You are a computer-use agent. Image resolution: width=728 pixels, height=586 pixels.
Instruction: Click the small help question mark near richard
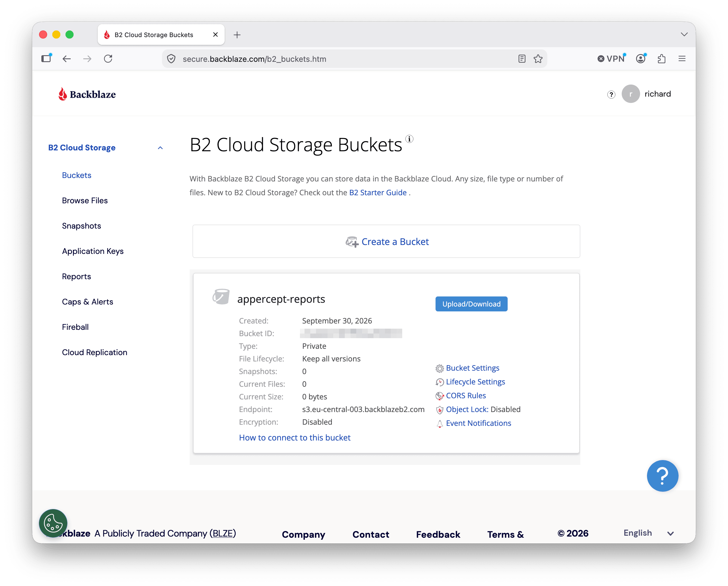pos(611,94)
